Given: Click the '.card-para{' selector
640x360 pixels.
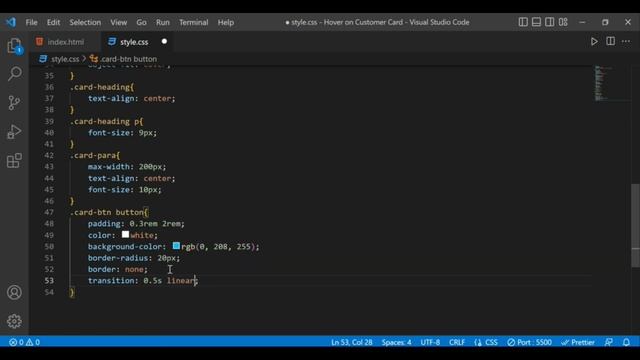Looking at the screenshot, I should point(95,156).
